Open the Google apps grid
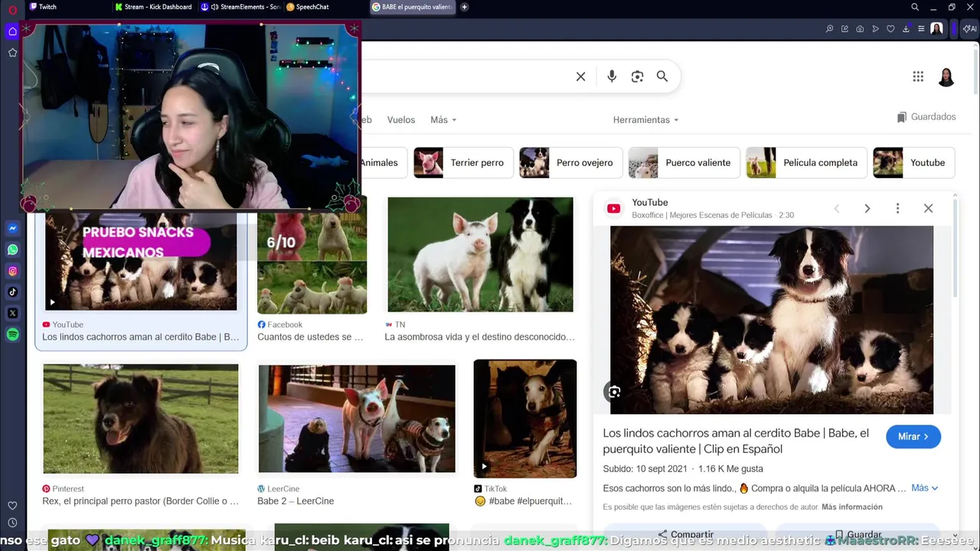Viewport: 980px width, 551px height. coord(918,77)
